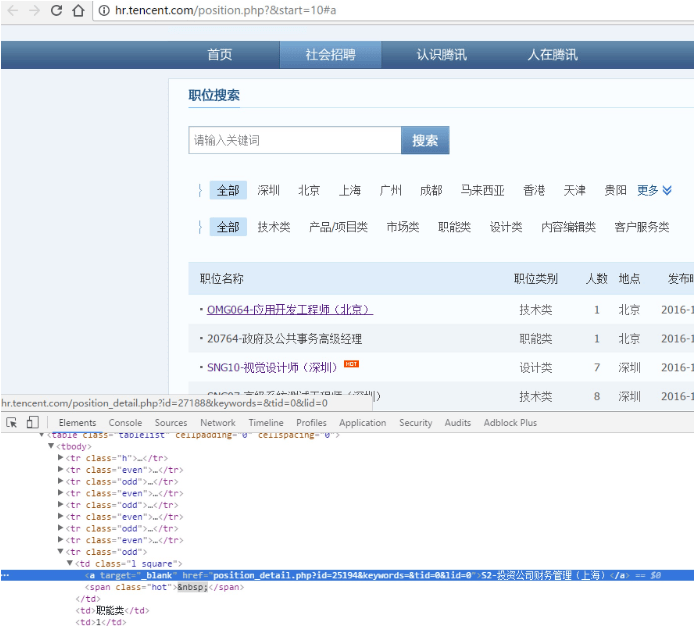
Task: Open the 人在腾讯 navigation tab
Action: (x=553, y=55)
